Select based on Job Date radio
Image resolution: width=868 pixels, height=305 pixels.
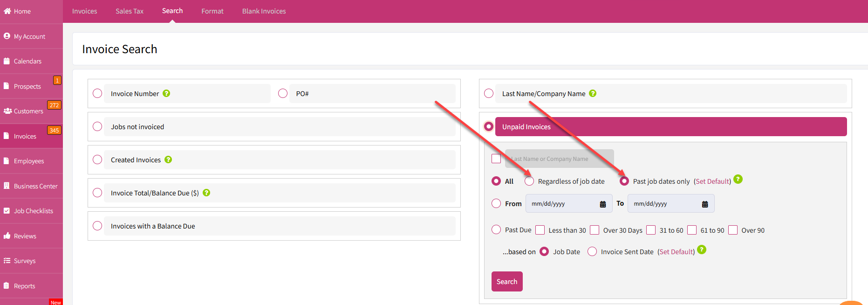point(544,251)
